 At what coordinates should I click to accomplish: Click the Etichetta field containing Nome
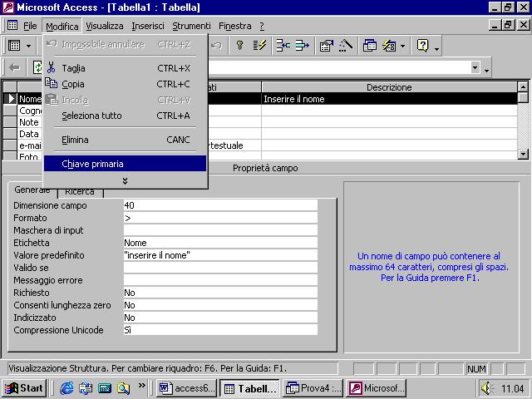coord(220,243)
